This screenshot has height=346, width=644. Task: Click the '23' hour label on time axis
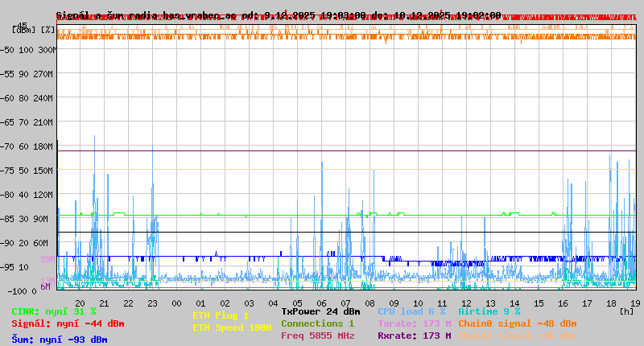pos(152,303)
